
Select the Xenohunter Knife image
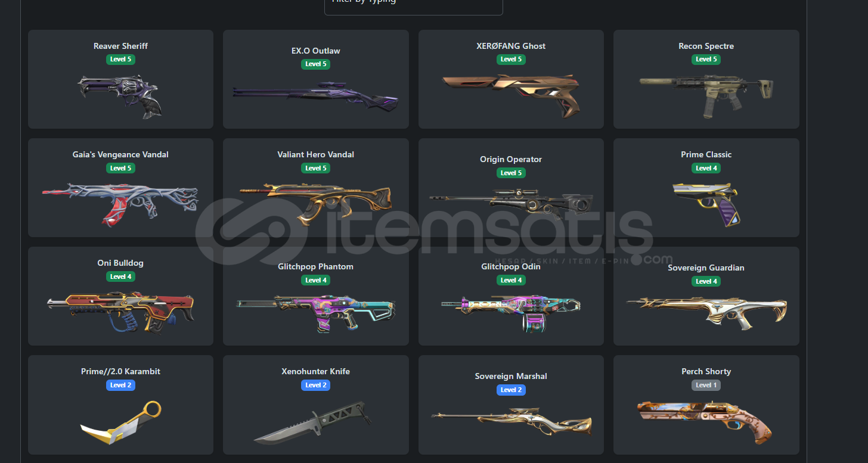click(x=314, y=422)
